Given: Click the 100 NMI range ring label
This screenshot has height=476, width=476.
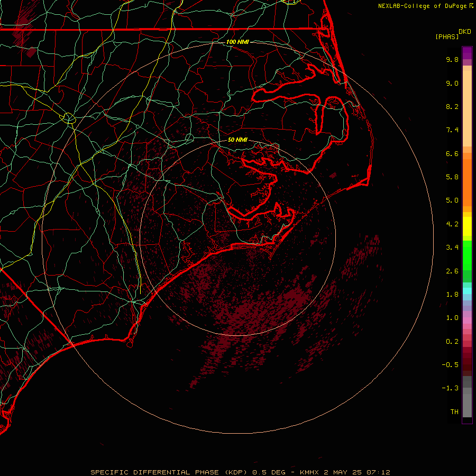Looking at the screenshot, I should 237,42.
